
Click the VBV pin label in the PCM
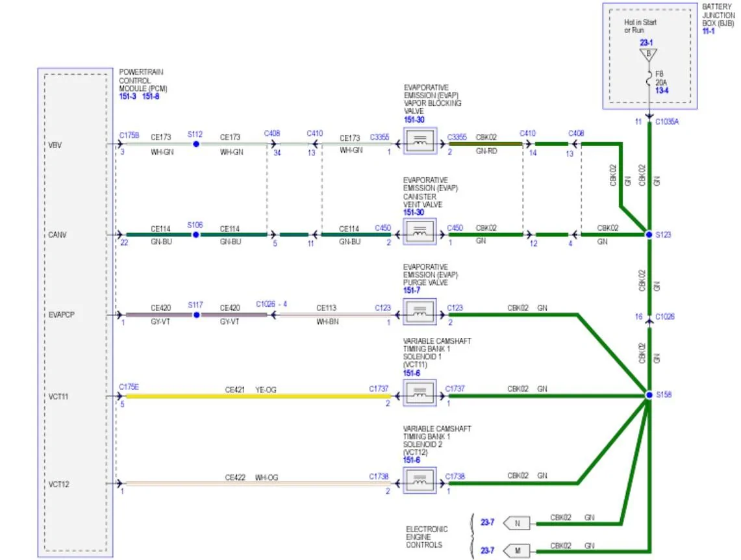[55, 145]
